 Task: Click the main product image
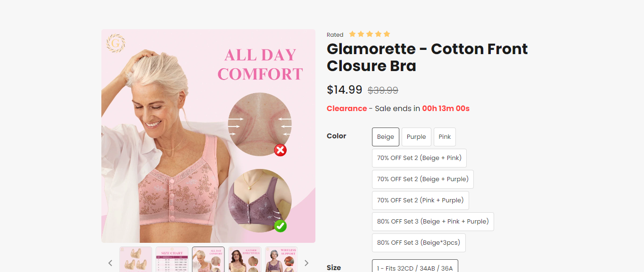[x=208, y=136]
